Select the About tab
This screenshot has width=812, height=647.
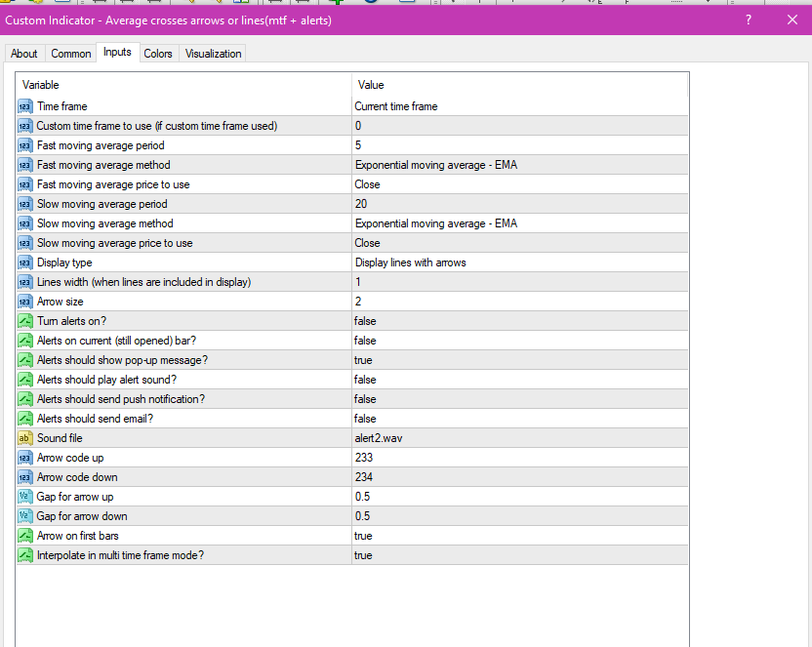(x=24, y=54)
